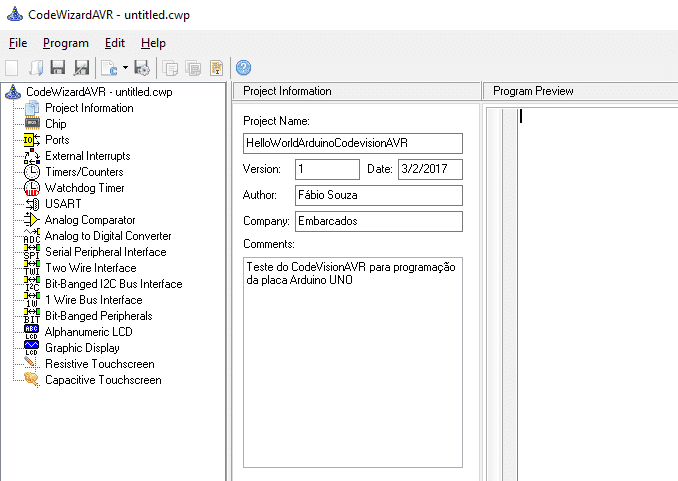Select the Ports tree label
The width and height of the screenshot is (678, 481).
click(57, 140)
